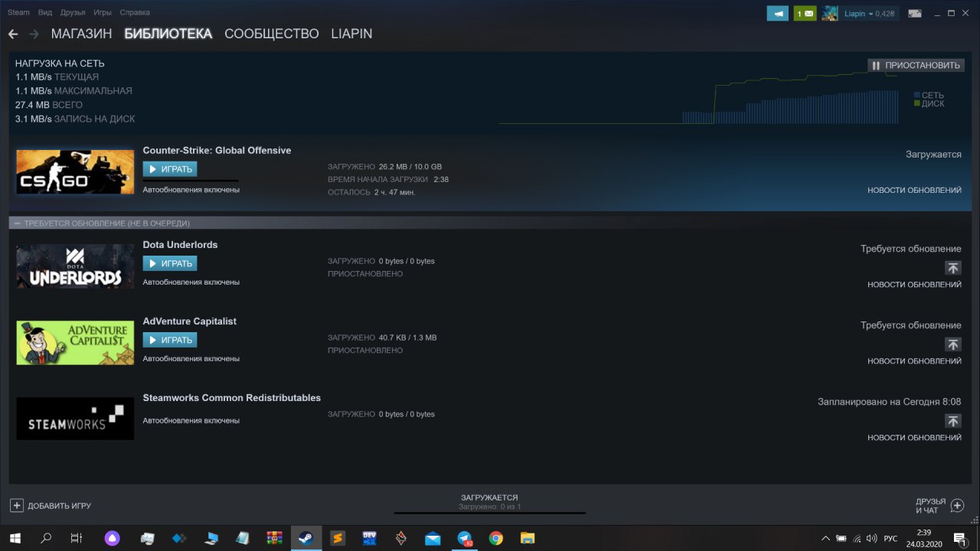The image size is (980, 551).
Task: Open the LIAPIN profile tab
Action: click(x=351, y=34)
